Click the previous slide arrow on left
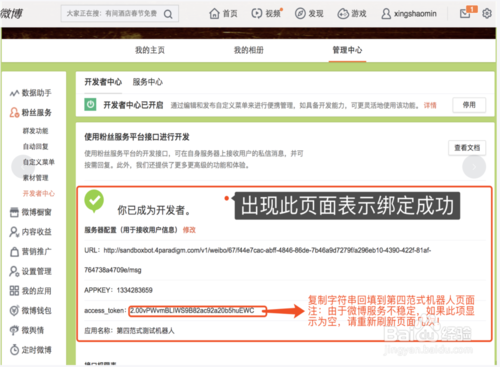The height and width of the screenshot is (367, 500). coord(23,166)
